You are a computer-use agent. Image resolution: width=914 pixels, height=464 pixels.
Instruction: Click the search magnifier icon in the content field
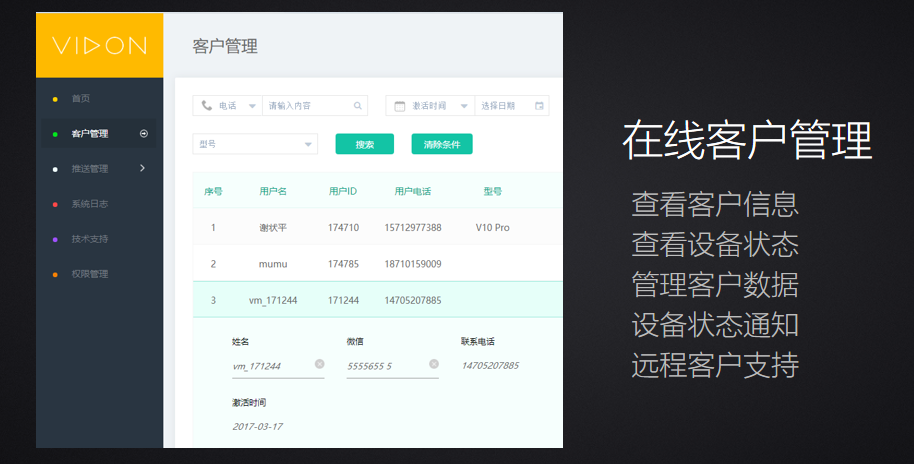(358, 106)
